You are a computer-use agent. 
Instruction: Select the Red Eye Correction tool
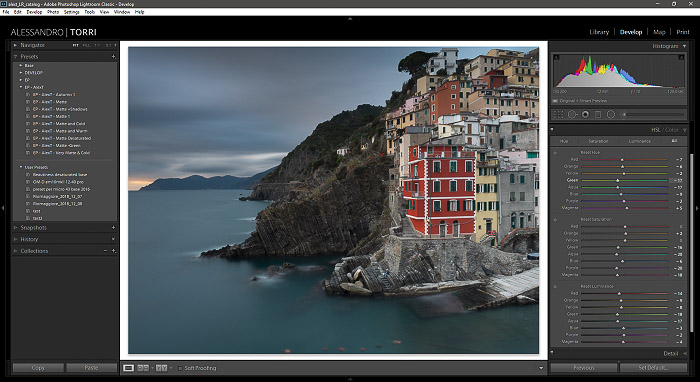pyautogui.click(x=585, y=115)
